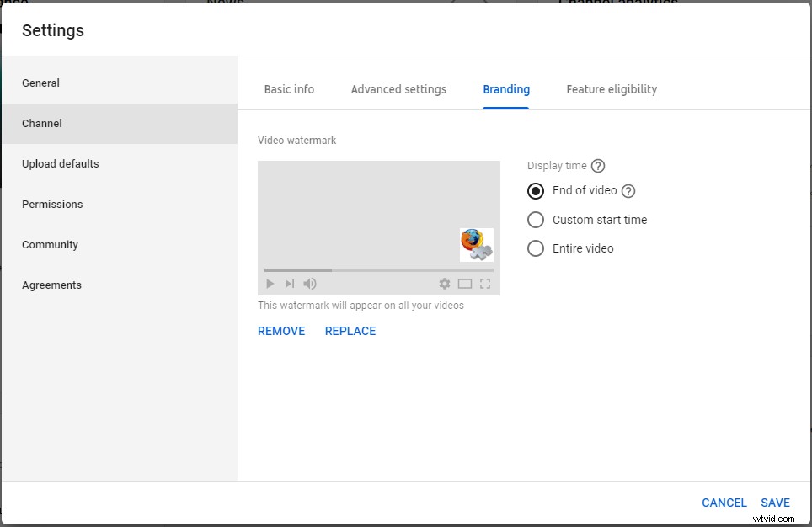Click the theater mode icon in preview
Viewport: 812px width, 527px height.
[x=465, y=285]
